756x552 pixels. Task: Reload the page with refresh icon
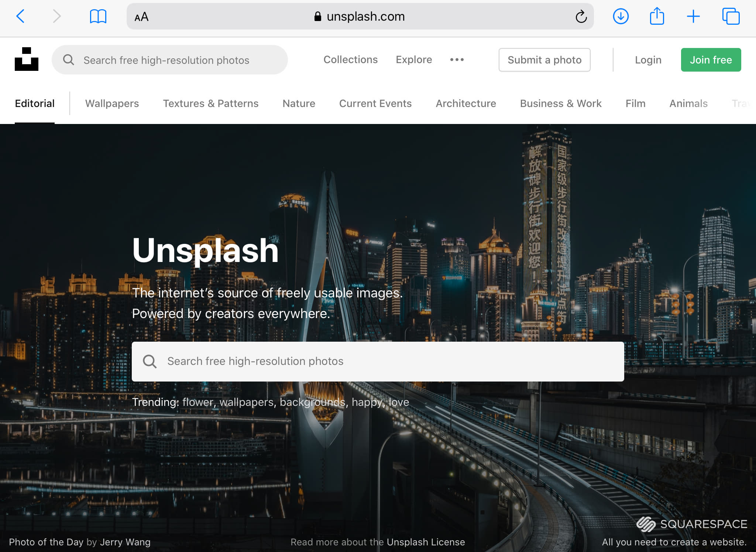[x=581, y=16]
